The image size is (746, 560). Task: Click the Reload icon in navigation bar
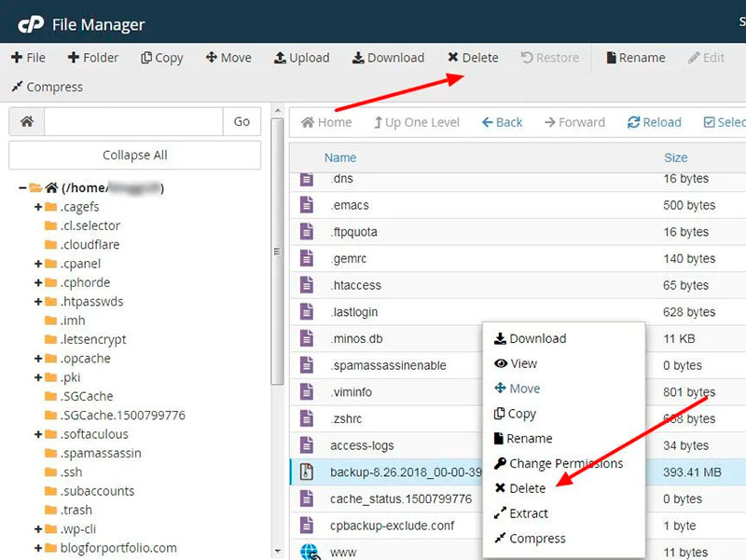coord(634,122)
